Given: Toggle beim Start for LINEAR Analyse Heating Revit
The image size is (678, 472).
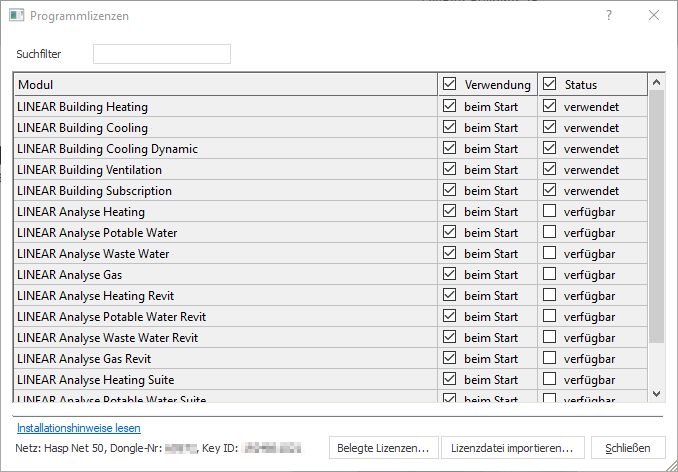Looking at the screenshot, I should [x=450, y=295].
